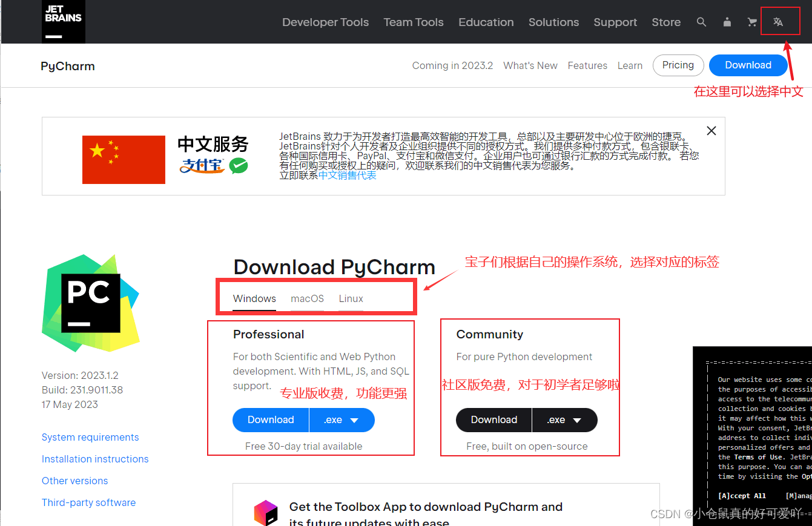Click the Get the Toolbox App heading
The width and height of the screenshot is (812, 526).
click(x=426, y=514)
